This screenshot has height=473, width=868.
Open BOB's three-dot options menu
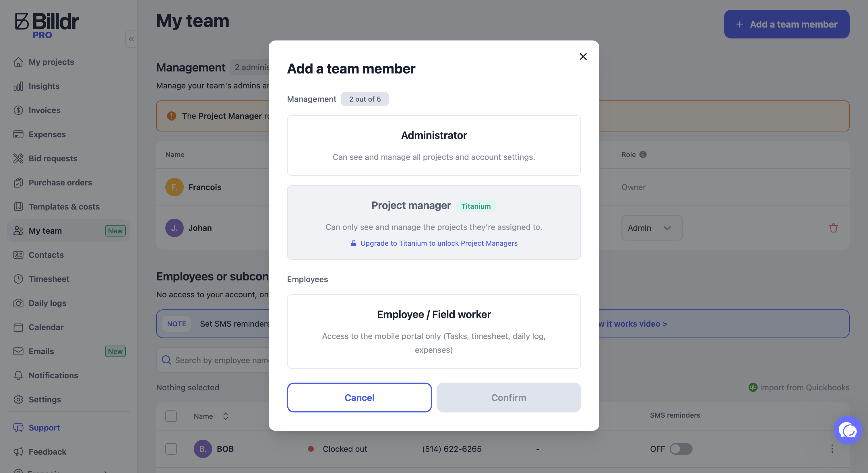click(832, 449)
